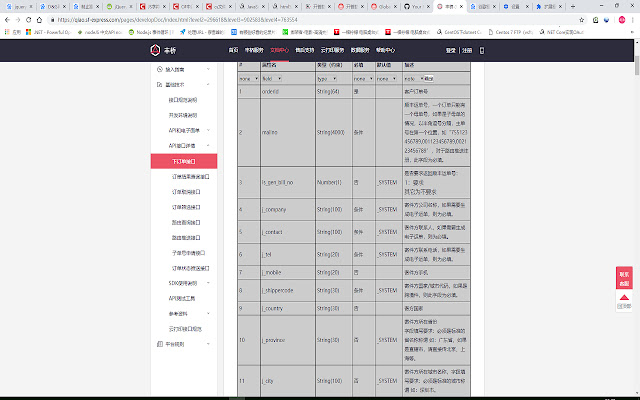This screenshot has width=640, height=400.
Task: Open 数据服务 in the site navigation
Action: pos(360,50)
